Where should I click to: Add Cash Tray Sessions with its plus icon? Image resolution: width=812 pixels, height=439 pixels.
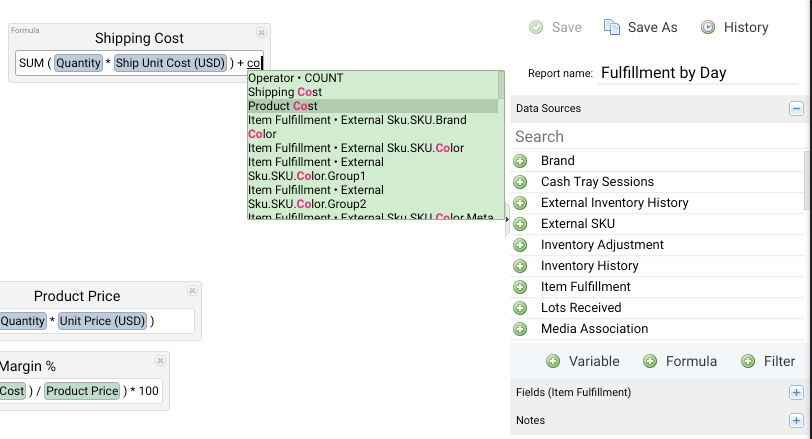pos(520,182)
